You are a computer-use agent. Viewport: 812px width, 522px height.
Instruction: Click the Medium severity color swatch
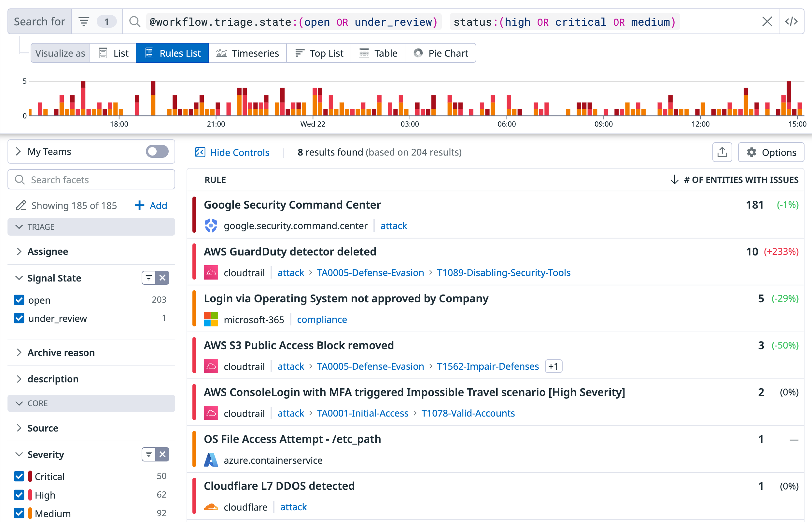click(30, 513)
